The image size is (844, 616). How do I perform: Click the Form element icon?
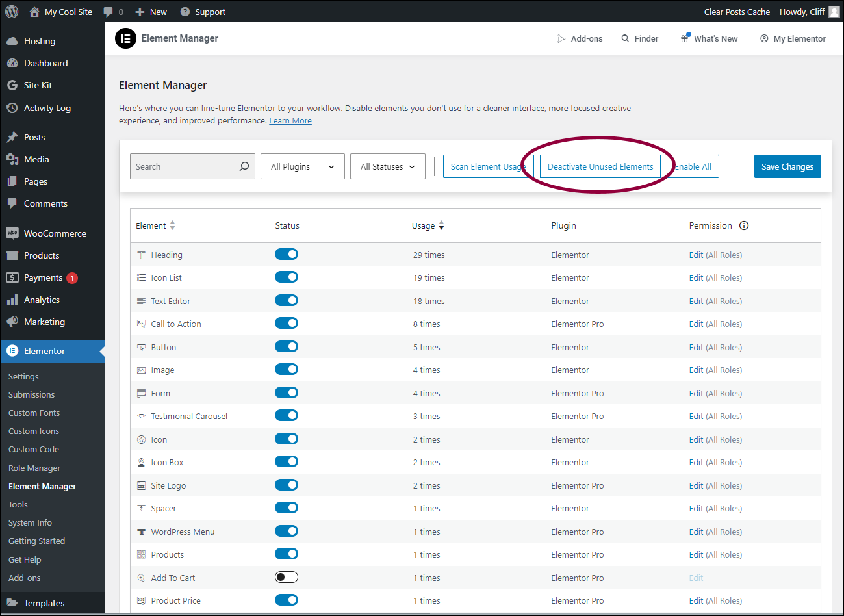point(141,393)
